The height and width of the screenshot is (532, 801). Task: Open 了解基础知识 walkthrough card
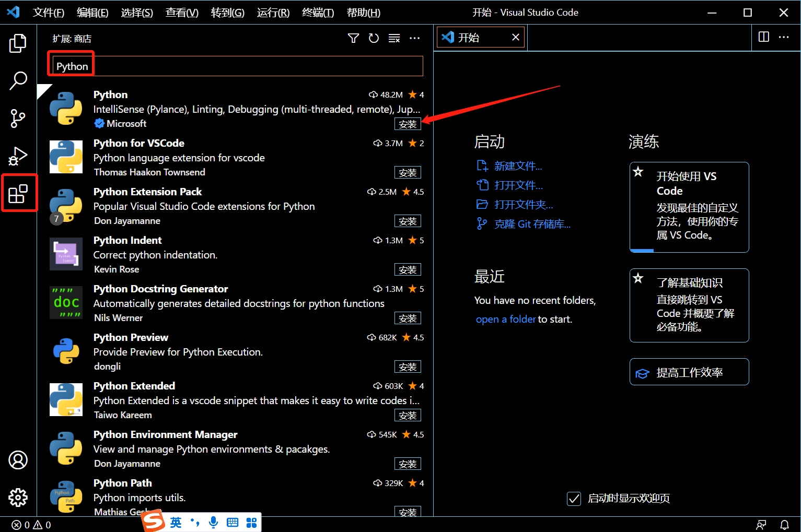(689, 305)
